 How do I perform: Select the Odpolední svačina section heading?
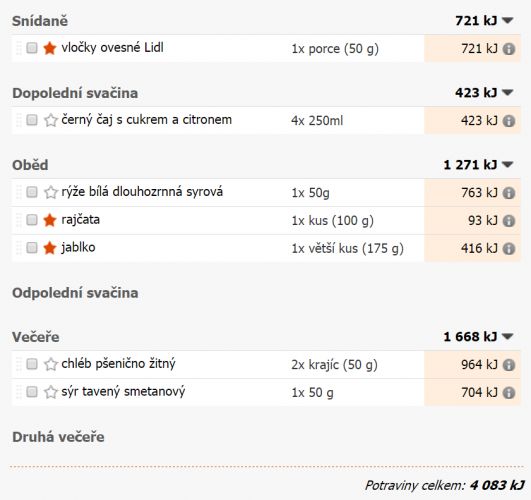coord(75,293)
